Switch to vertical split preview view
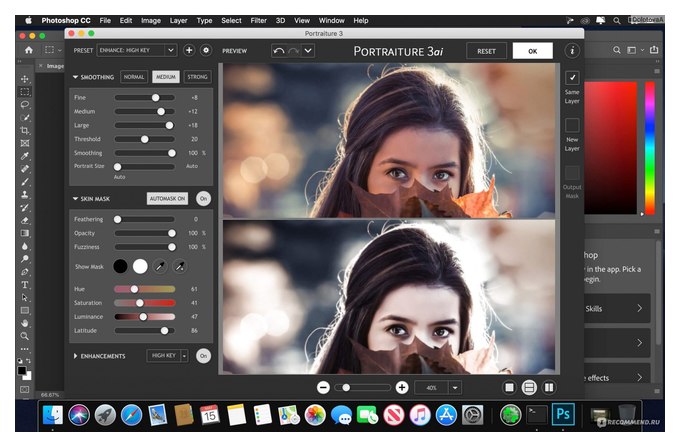Screen dimensions: 680x447 point(549,387)
